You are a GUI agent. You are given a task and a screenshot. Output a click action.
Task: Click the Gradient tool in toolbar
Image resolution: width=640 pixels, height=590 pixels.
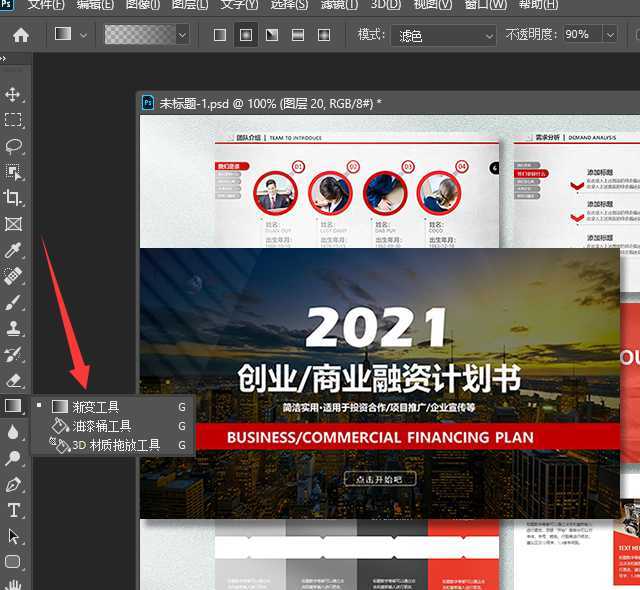point(13,406)
